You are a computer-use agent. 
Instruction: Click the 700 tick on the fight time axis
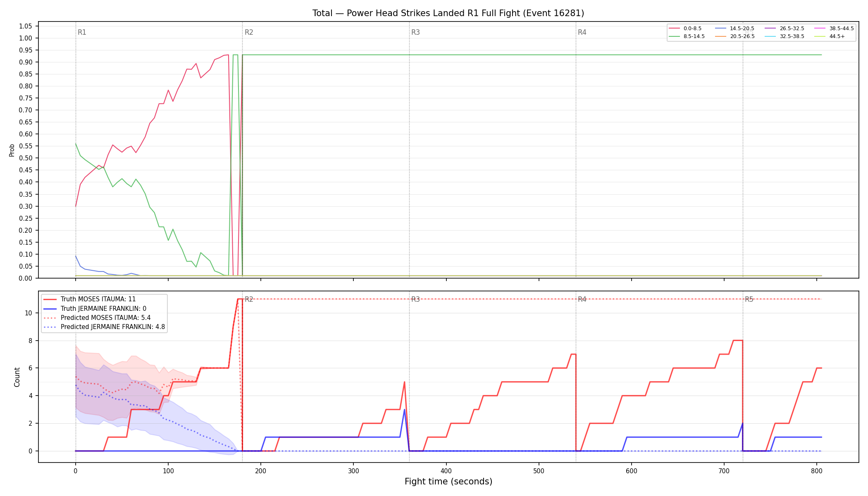724,471
